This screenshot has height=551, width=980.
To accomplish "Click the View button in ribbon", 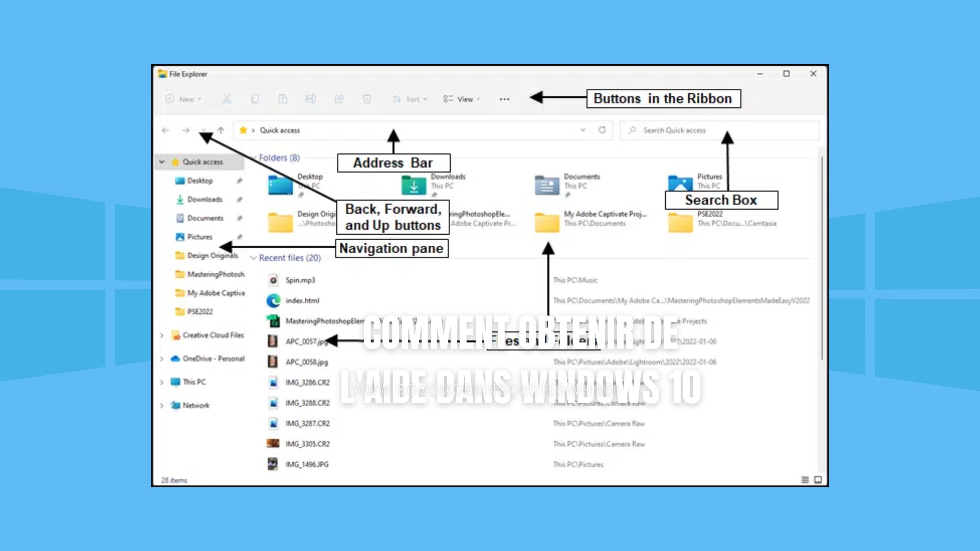I will click(464, 99).
